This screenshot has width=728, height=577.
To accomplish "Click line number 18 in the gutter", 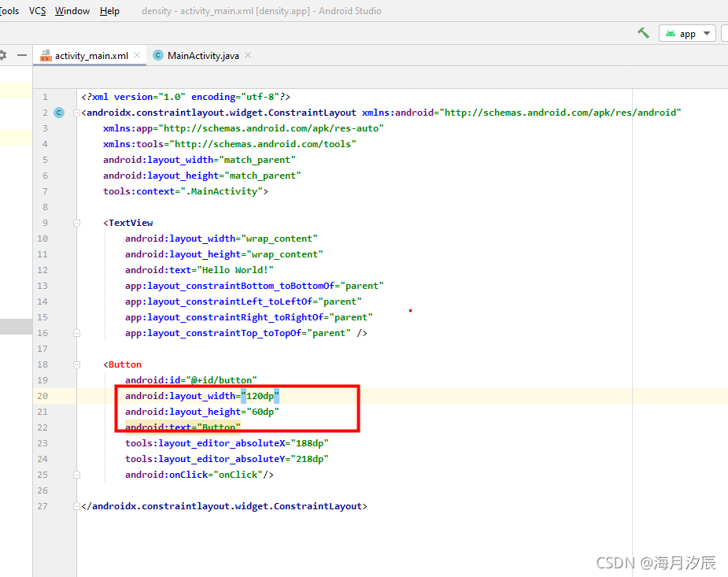I will coord(42,364).
